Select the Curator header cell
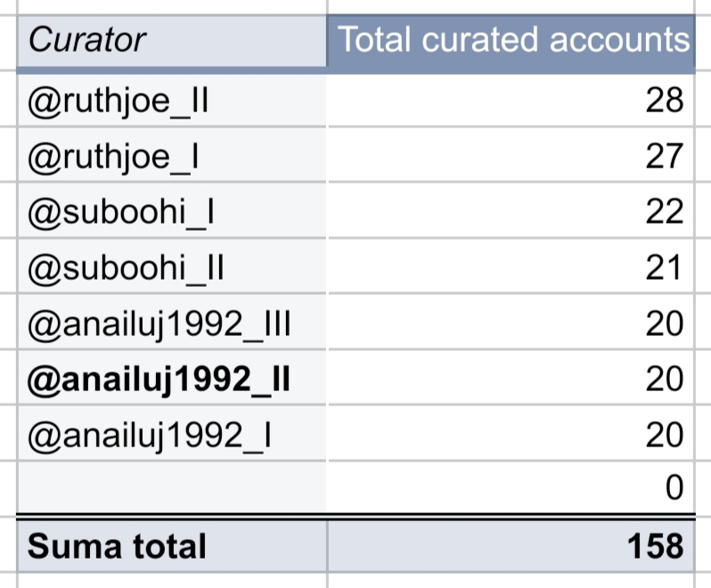The height and width of the screenshot is (588, 711). [172, 41]
